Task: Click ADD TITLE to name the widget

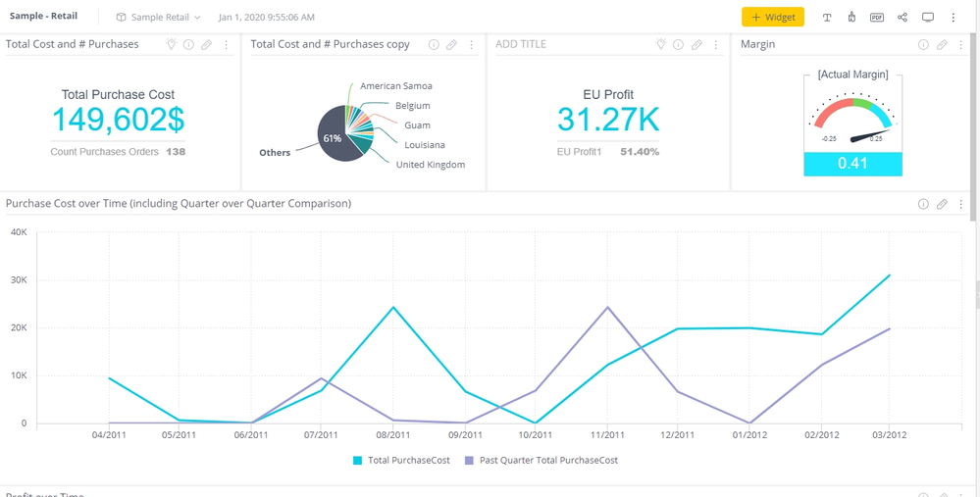Action: (521, 44)
